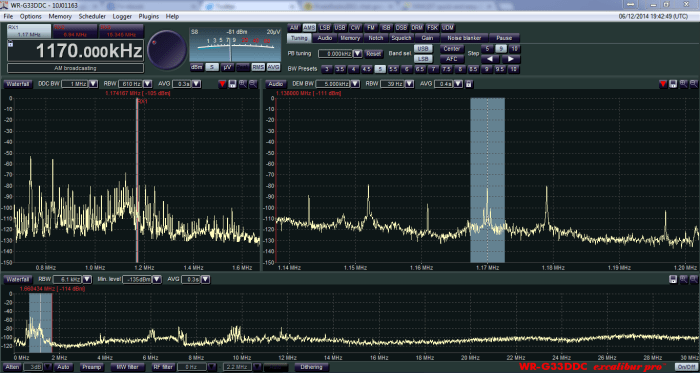The image size is (700, 373).
Task: Click the lock icon beside demodulator AVG
Action: pos(469,84)
